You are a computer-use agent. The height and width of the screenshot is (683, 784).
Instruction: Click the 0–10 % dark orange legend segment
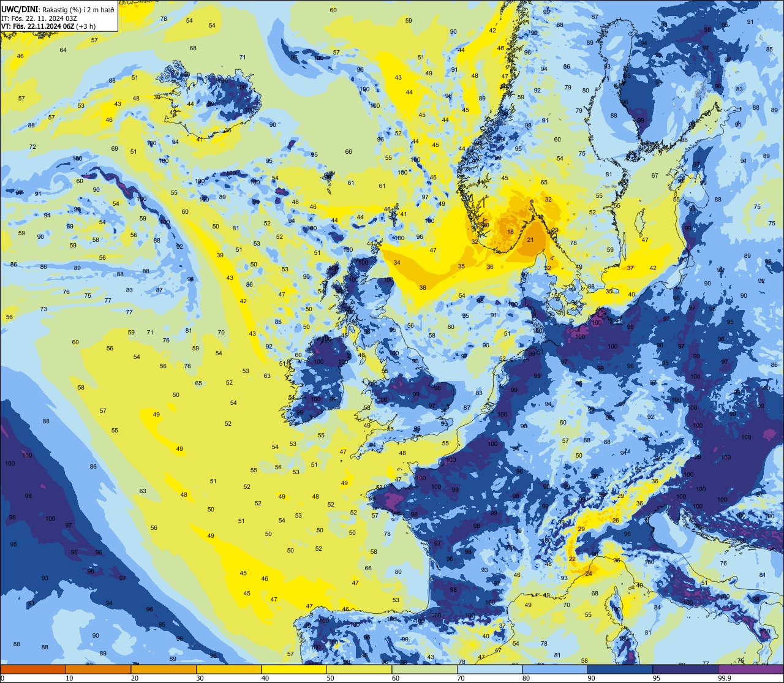point(33,669)
